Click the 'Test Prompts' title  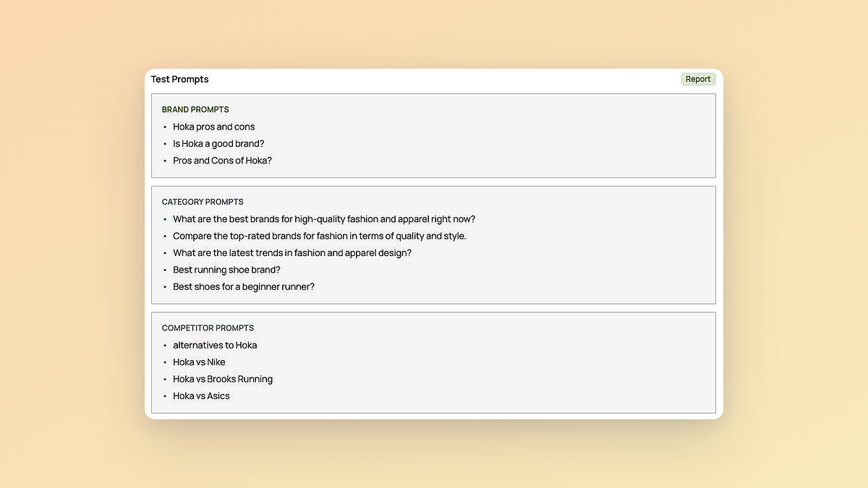click(x=179, y=80)
